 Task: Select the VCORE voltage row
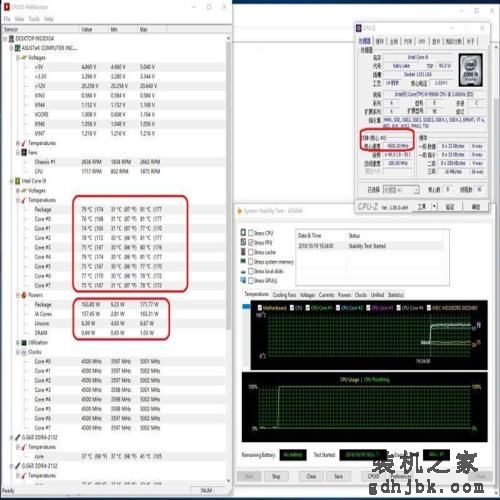113,114
